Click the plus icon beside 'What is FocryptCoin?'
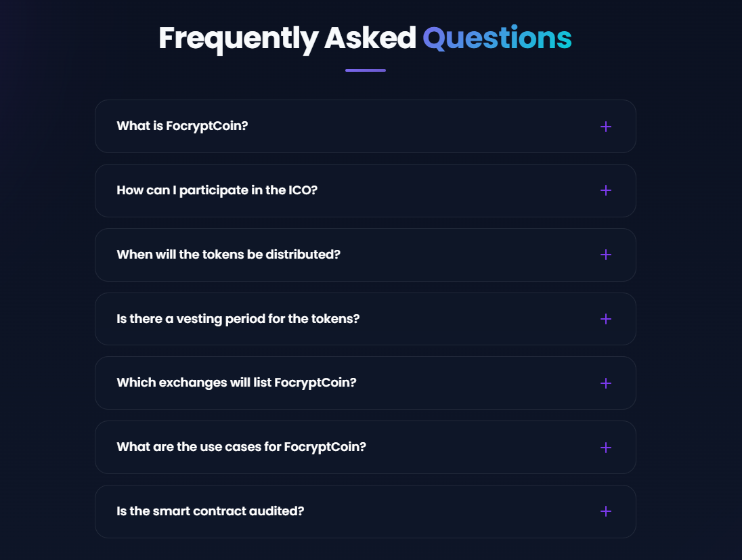Viewport: 742px width, 560px height. pos(605,127)
